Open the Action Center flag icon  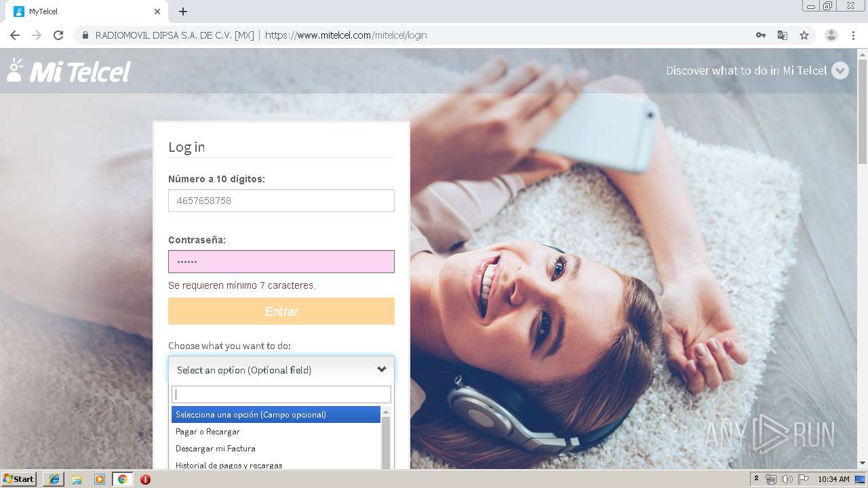pos(804,479)
